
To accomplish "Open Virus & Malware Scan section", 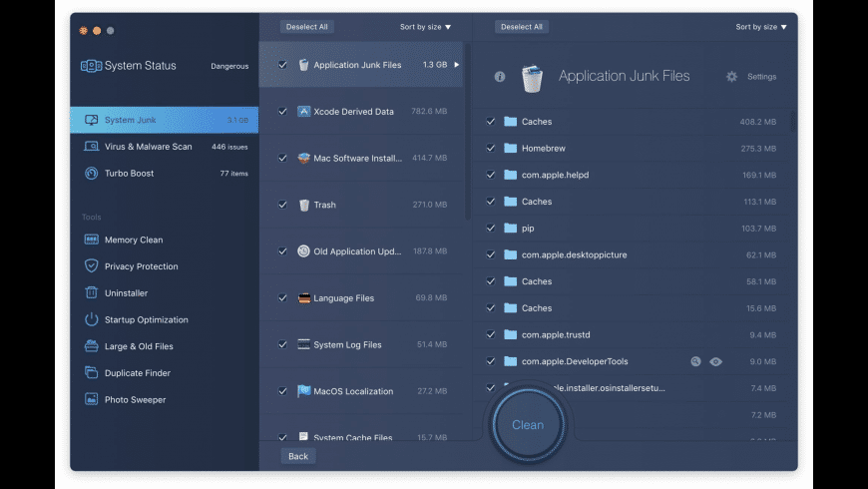I will point(165,147).
